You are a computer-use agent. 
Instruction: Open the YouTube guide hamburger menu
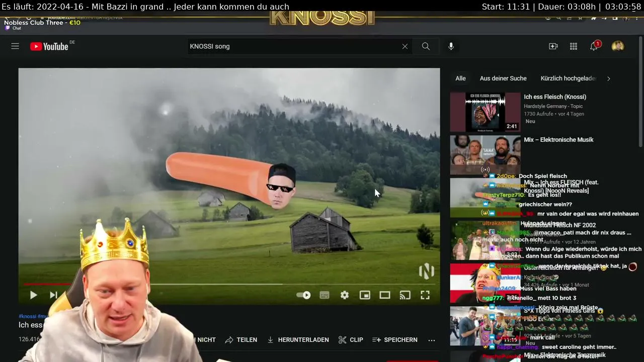pos(15,46)
